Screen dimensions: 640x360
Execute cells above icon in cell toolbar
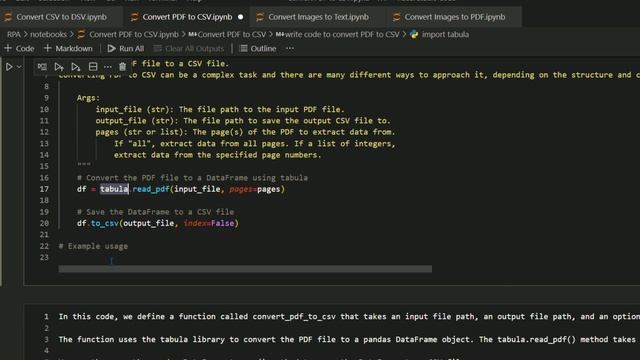coord(59,67)
